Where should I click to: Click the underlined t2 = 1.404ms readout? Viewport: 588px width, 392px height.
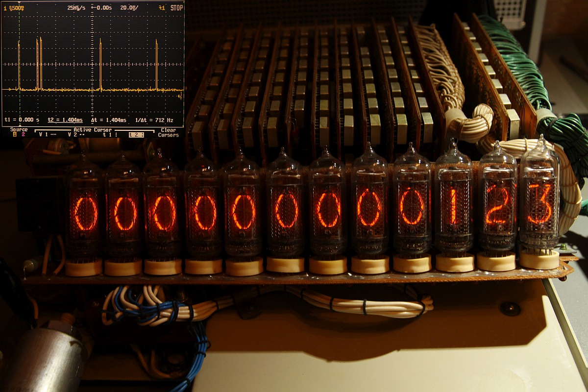click(x=65, y=120)
